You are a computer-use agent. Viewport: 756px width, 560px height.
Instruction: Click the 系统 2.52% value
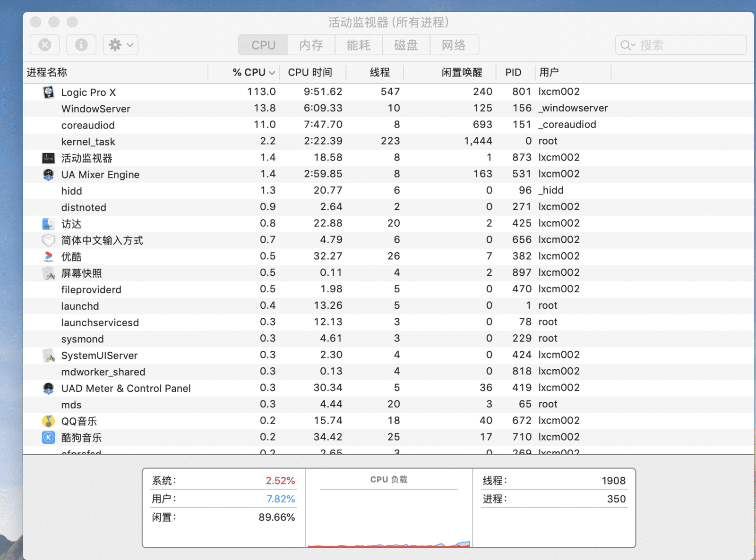pyautogui.click(x=280, y=481)
